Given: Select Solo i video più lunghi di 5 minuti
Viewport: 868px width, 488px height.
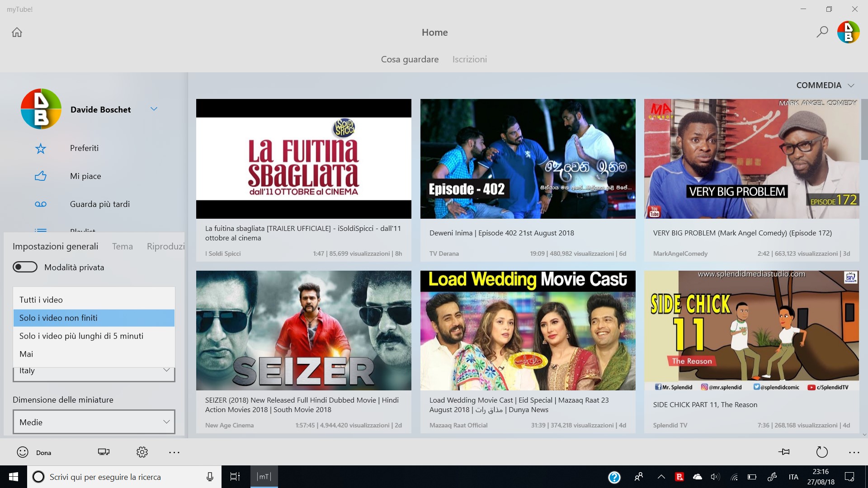Looking at the screenshot, I should point(94,336).
